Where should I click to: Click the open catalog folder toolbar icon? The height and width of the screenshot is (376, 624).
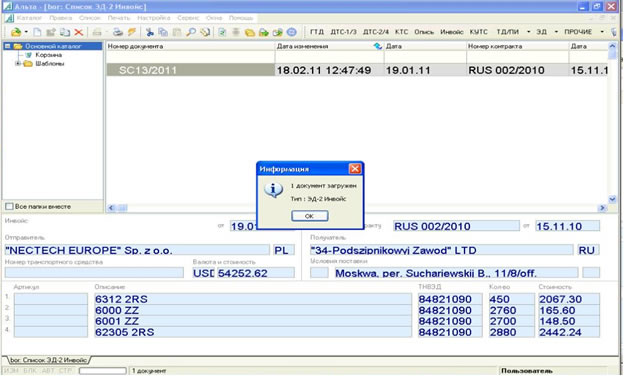(x=16, y=32)
